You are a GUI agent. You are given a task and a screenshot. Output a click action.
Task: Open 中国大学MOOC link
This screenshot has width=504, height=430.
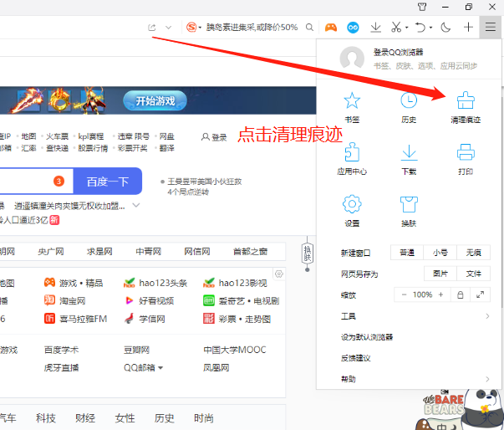(235, 350)
